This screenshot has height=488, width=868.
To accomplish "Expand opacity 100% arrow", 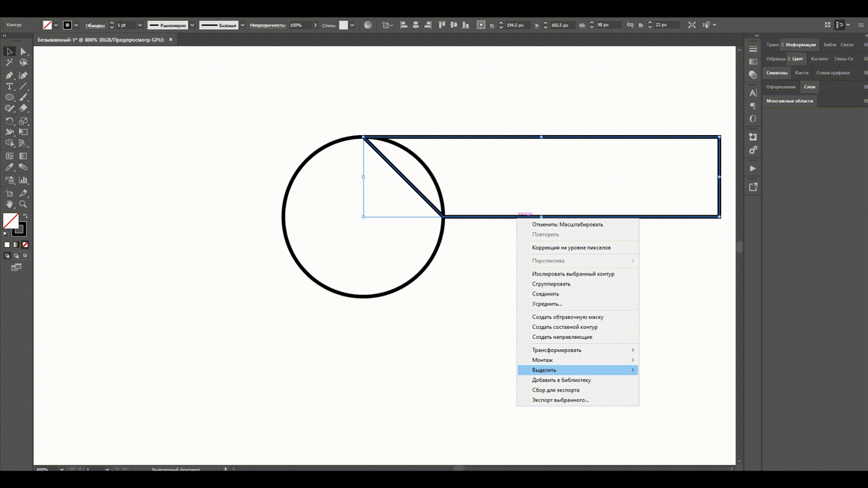I will click(x=315, y=25).
